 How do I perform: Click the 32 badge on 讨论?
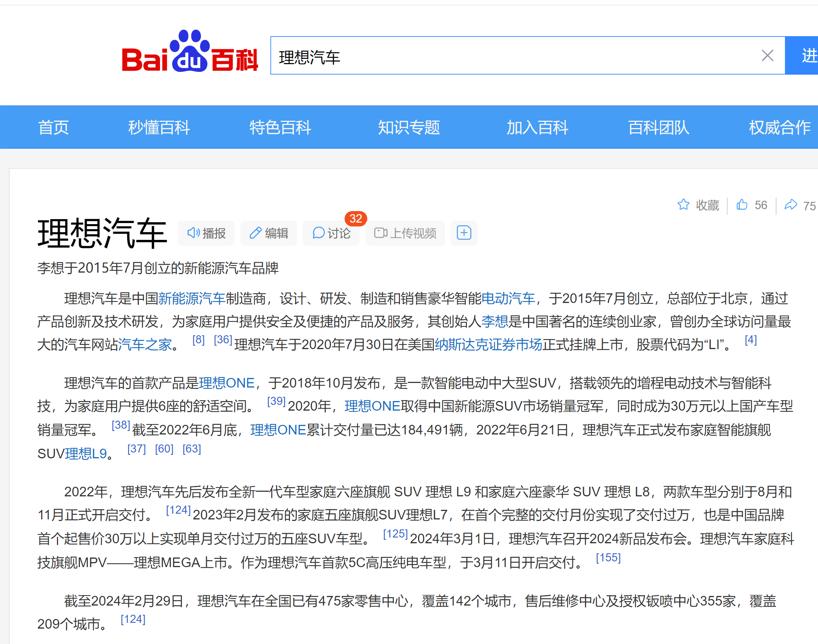[x=356, y=219]
